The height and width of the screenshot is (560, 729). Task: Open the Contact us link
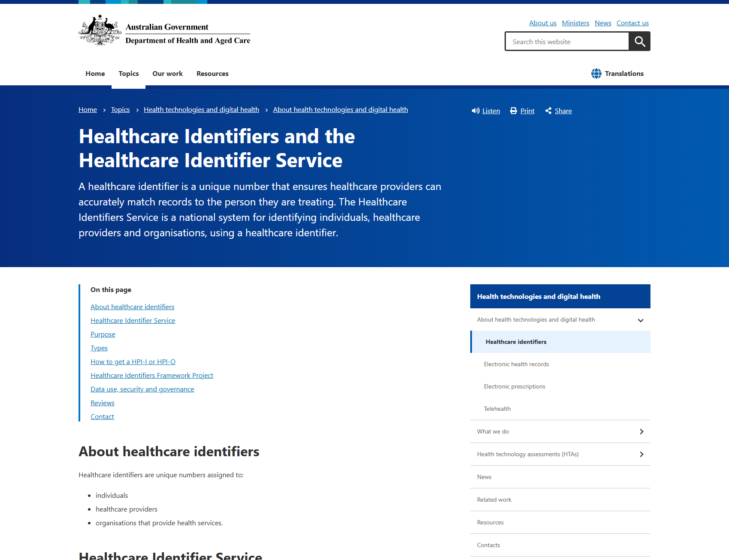point(632,23)
